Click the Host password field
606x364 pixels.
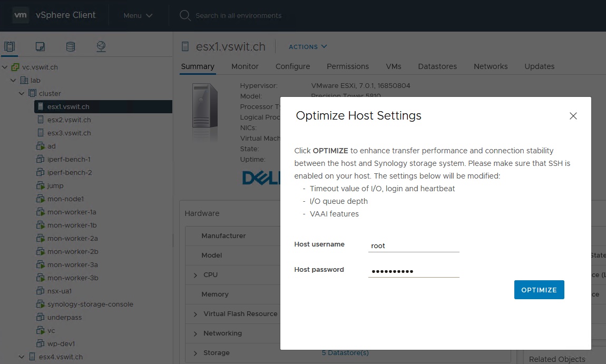tap(414, 271)
